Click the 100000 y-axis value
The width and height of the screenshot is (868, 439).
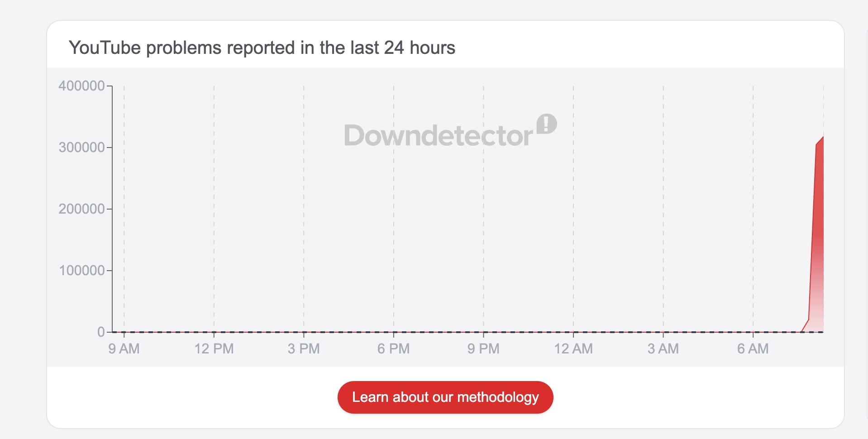[x=81, y=270]
